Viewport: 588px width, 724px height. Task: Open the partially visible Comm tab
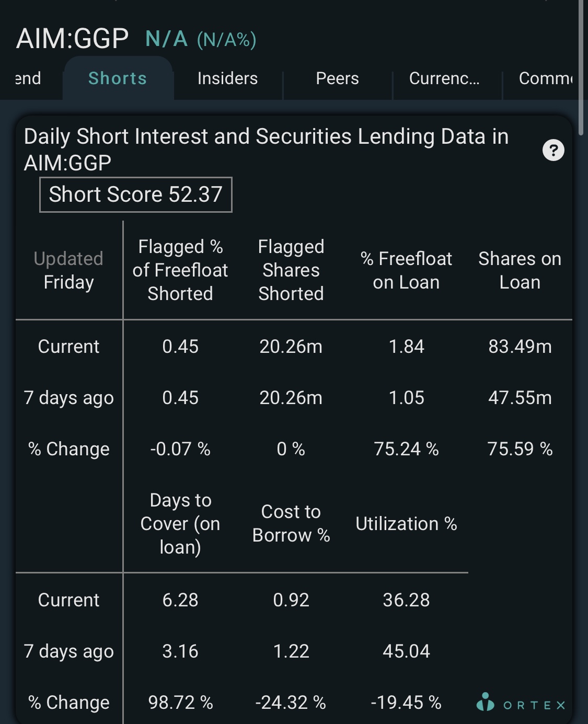546,78
